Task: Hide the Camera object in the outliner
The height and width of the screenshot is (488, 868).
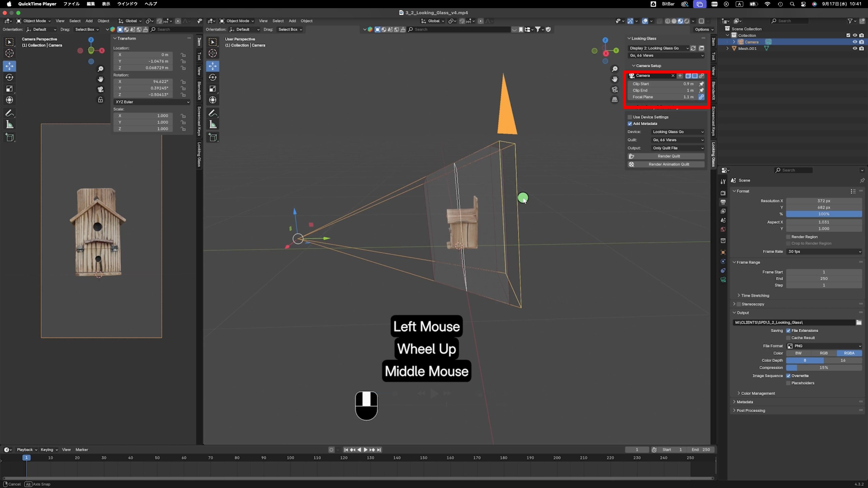Action: click(x=855, y=42)
